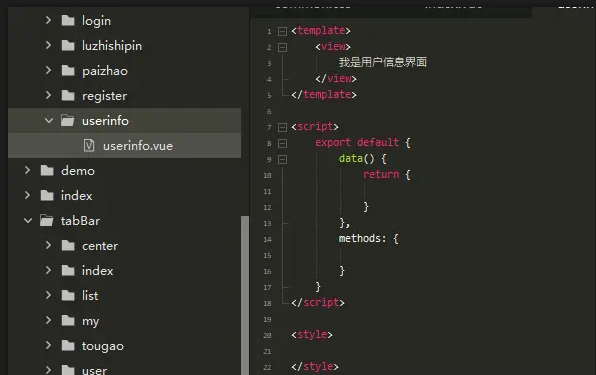Collapse the tabBar folder chevron

pyautogui.click(x=28, y=221)
